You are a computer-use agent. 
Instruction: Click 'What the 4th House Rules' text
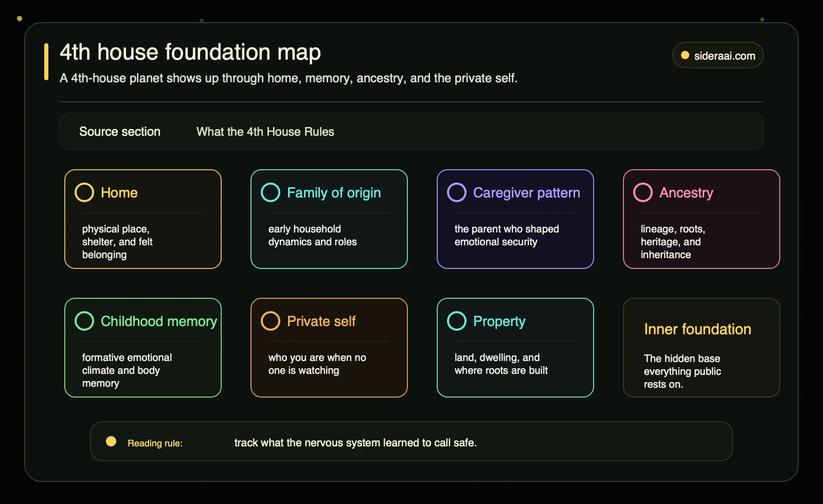click(265, 132)
